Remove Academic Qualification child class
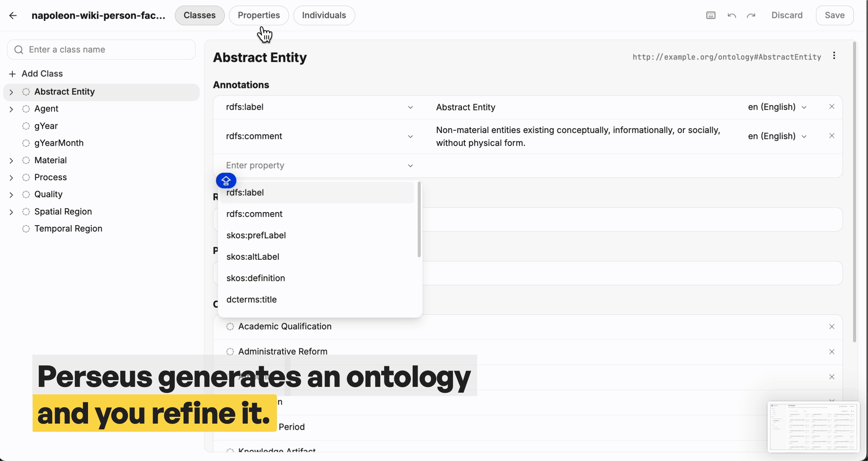 [x=832, y=327]
